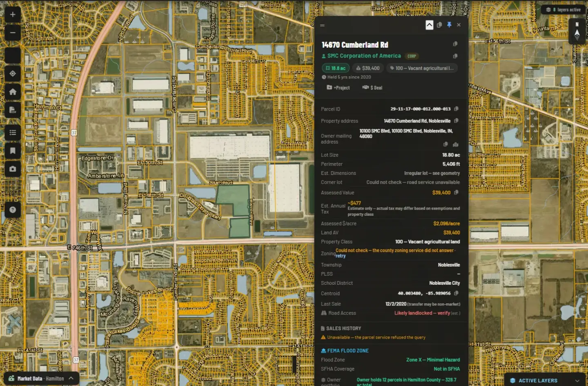Click the zoning retry link
This screenshot has height=386, width=588.
coord(341,256)
